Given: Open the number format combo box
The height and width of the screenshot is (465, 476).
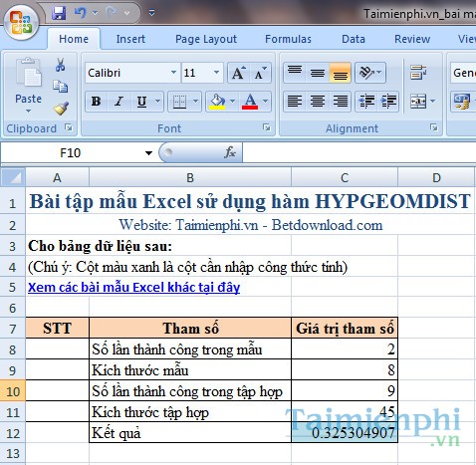Looking at the screenshot, I should pyautogui.click(x=463, y=73).
